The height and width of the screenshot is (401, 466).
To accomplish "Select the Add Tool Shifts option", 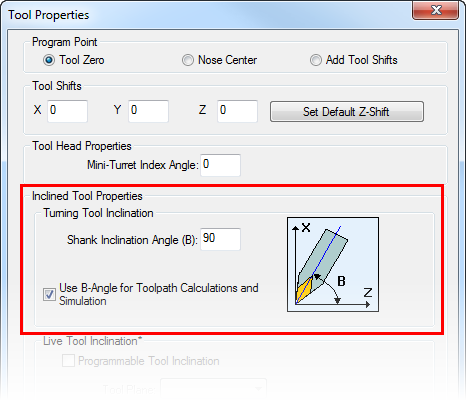I will pyautogui.click(x=316, y=60).
